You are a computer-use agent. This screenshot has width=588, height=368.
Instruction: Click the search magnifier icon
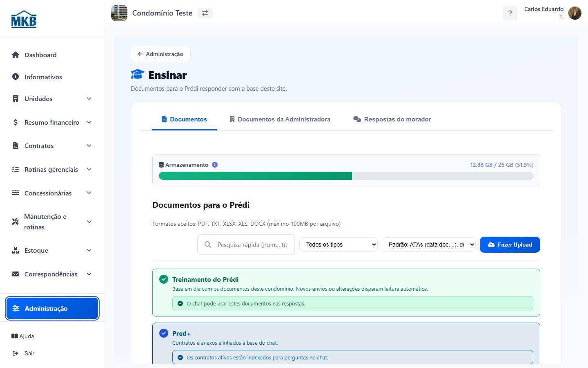(208, 245)
